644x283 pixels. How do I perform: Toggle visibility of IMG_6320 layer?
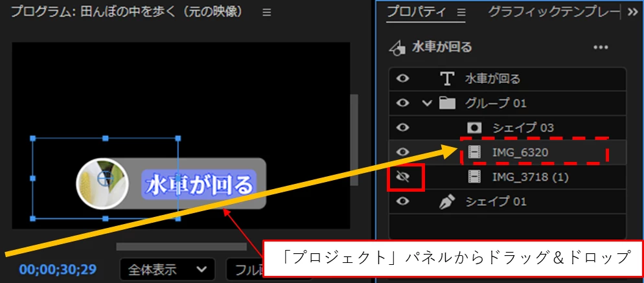pos(403,152)
